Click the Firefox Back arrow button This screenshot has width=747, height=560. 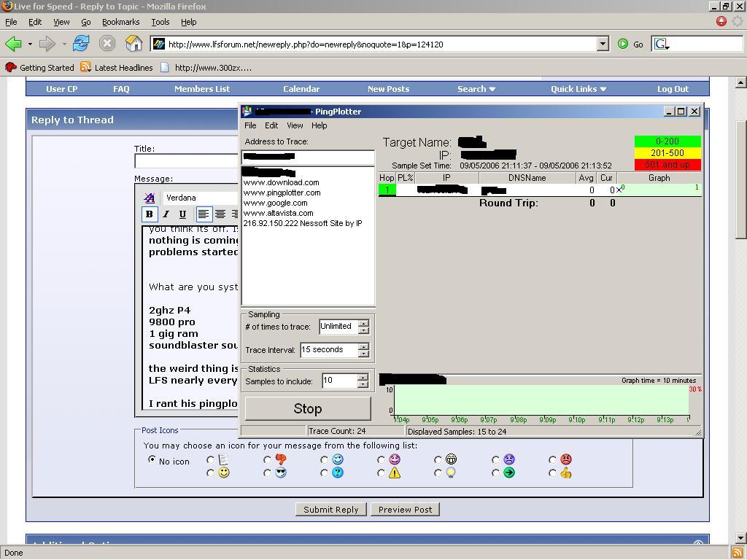[13, 44]
